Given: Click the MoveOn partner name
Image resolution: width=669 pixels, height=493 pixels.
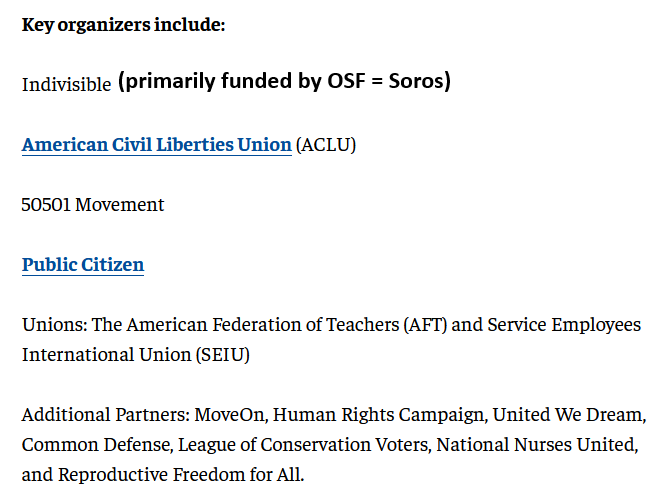Looking at the screenshot, I should [x=230, y=414].
